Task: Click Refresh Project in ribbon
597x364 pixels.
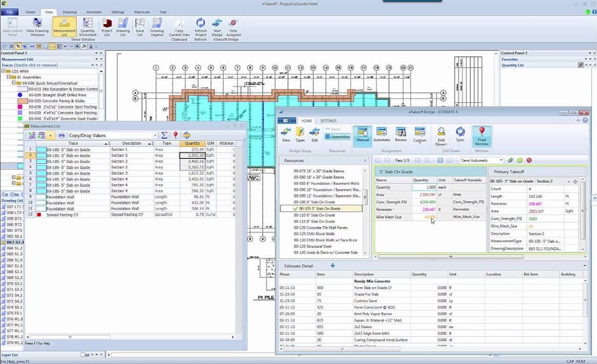Action: [x=201, y=29]
